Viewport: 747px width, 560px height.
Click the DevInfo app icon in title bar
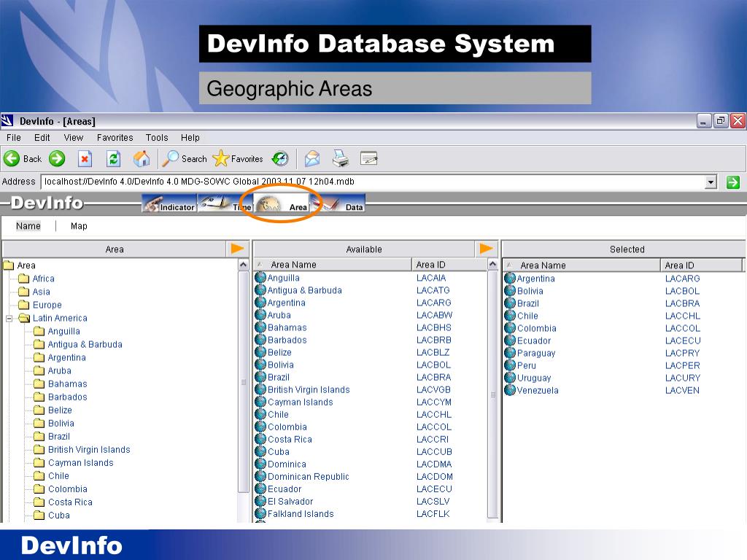(7, 121)
